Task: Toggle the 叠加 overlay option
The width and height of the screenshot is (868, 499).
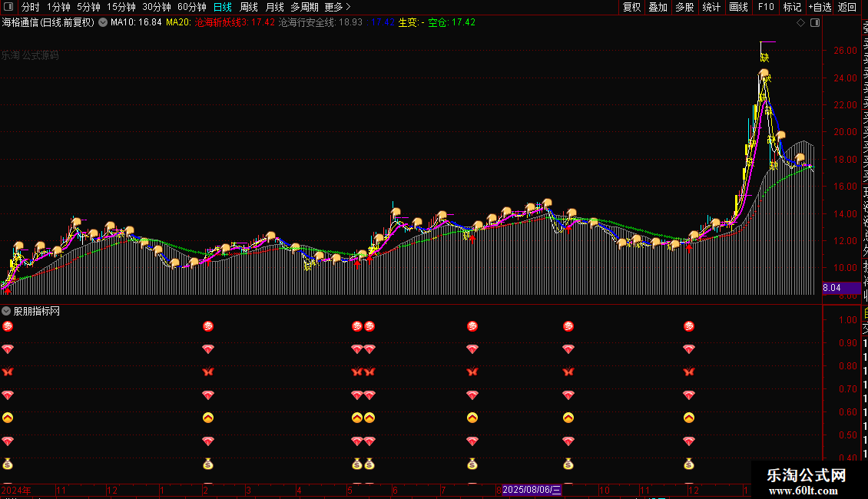Action: 658,7
